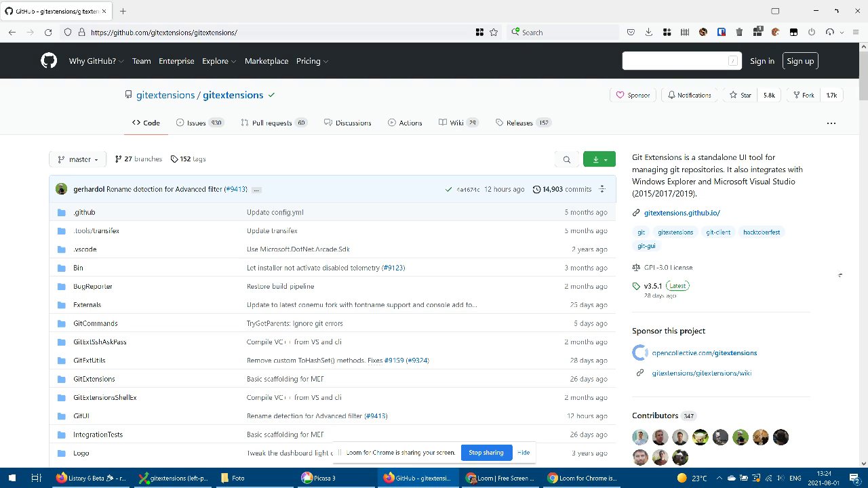The height and width of the screenshot is (488, 868).
Task: Open the Foto folder taskbar item
Action: tap(256, 478)
